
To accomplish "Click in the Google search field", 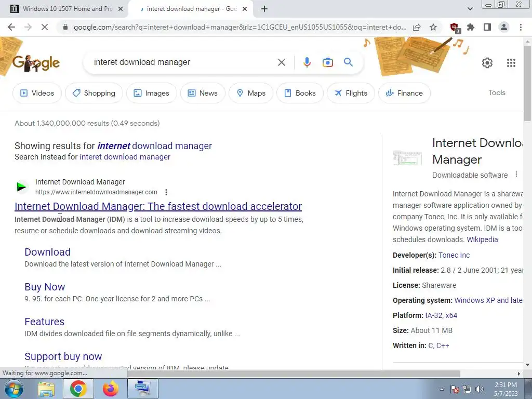I will (x=183, y=62).
